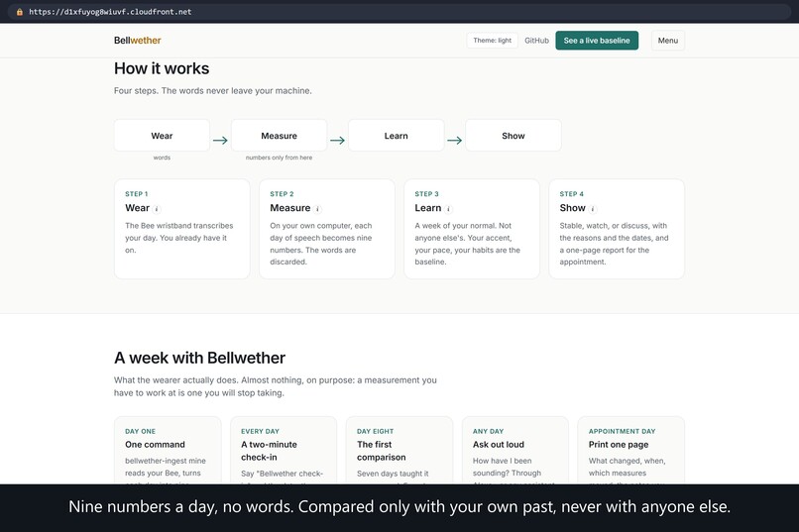The width and height of the screenshot is (799, 532).
Task: Click the 'STEP 4' label
Action: 572,194
